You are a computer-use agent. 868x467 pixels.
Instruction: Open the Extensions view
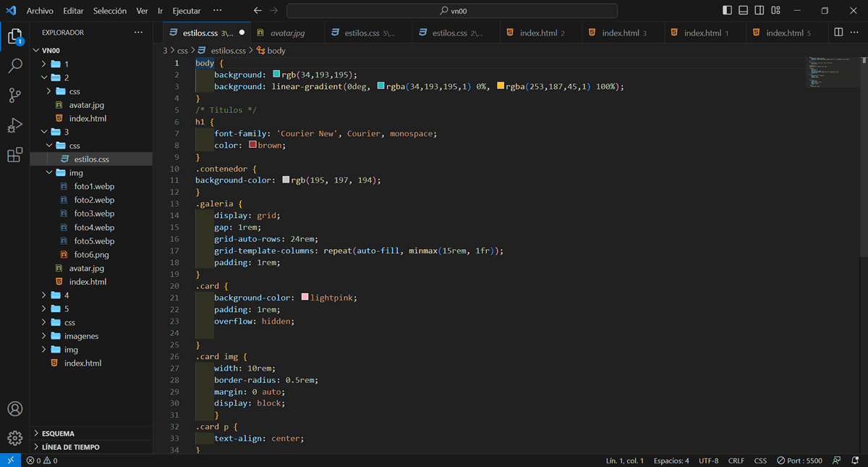coord(14,155)
